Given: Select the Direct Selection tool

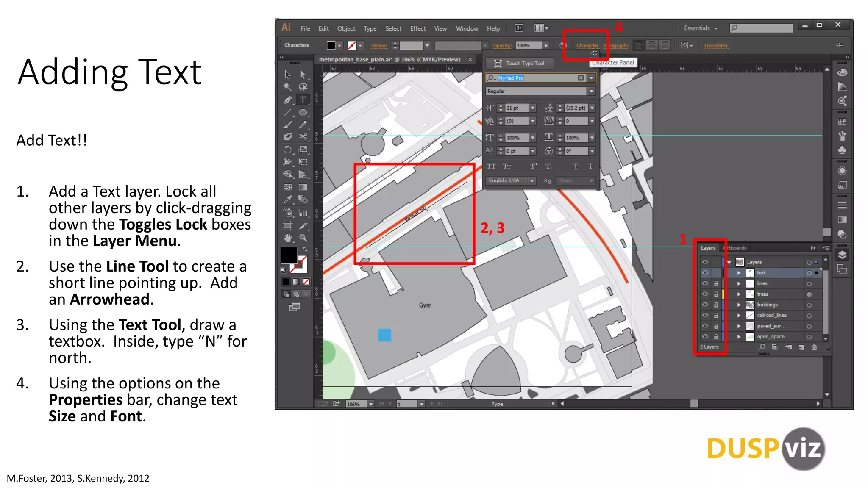Looking at the screenshot, I should click(303, 75).
